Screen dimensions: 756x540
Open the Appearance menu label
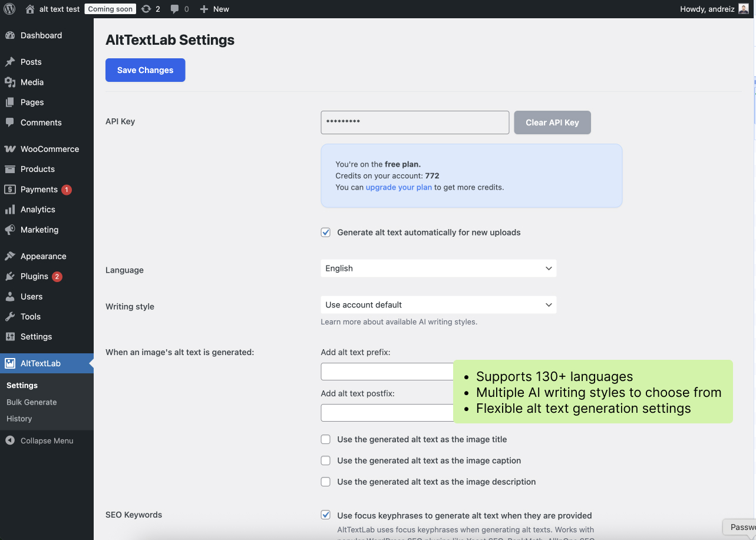click(x=44, y=256)
